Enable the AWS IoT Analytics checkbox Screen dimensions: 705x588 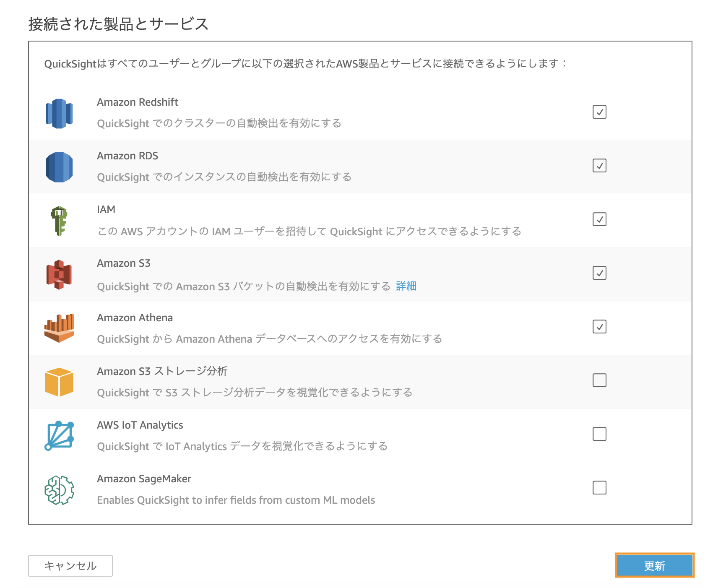pos(599,434)
